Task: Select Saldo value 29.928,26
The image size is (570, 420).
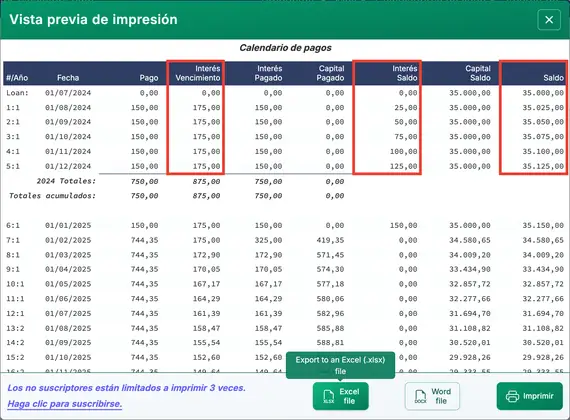Action: tap(543, 357)
